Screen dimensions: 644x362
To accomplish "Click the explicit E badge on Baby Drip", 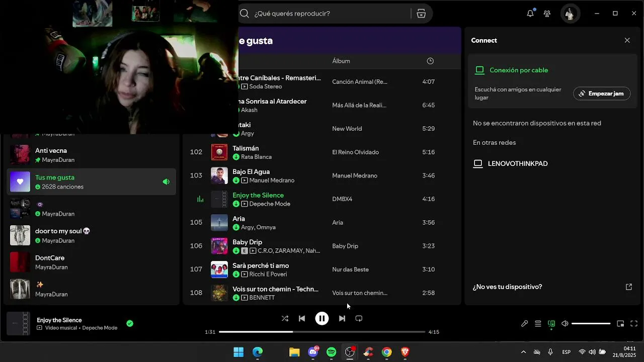I will click(245, 250).
